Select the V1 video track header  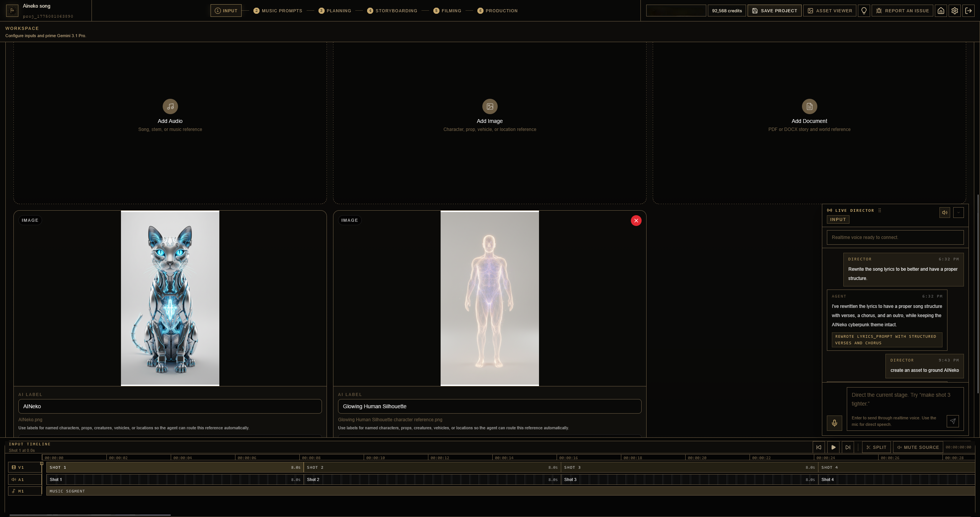tap(25, 467)
